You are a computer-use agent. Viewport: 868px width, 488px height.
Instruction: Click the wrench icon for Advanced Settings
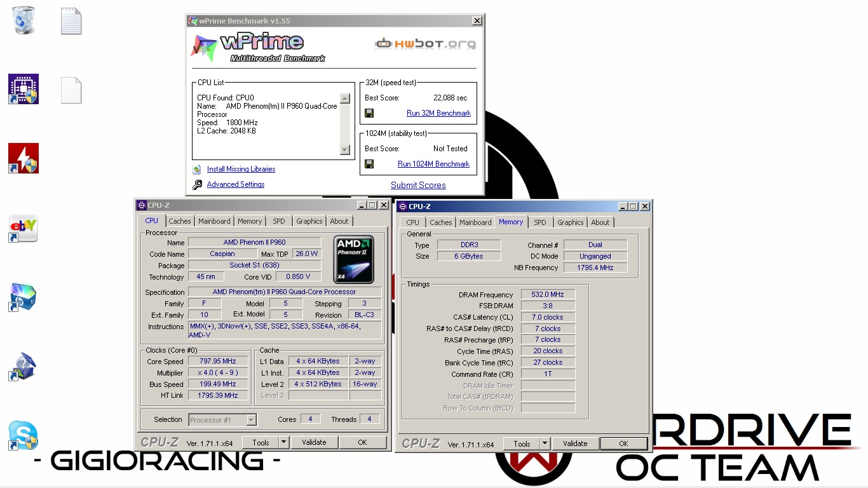197,184
